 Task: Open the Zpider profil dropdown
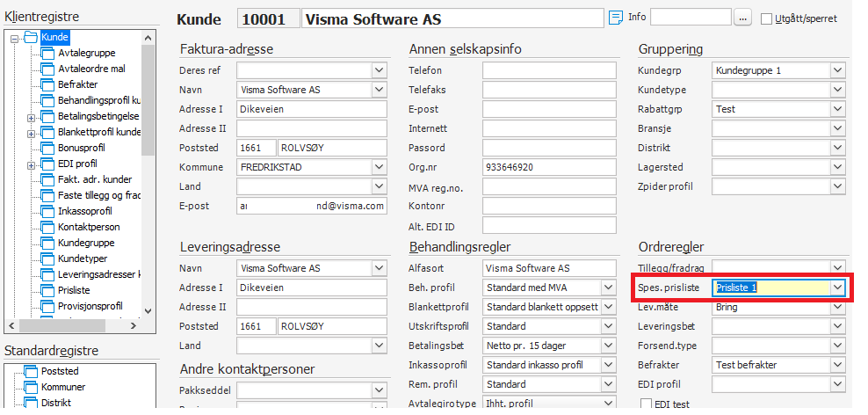pyautogui.click(x=837, y=186)
